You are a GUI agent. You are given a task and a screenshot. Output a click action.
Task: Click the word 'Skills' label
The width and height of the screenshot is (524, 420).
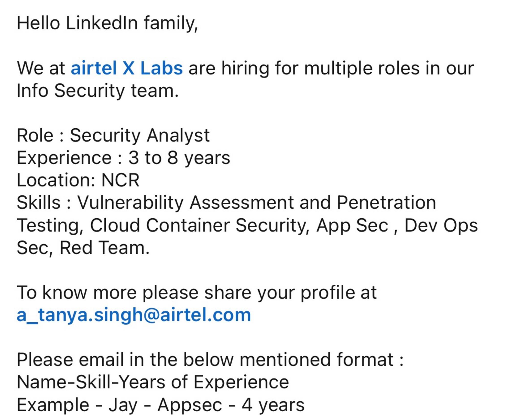pyautogui.click(x=38, y=203)
